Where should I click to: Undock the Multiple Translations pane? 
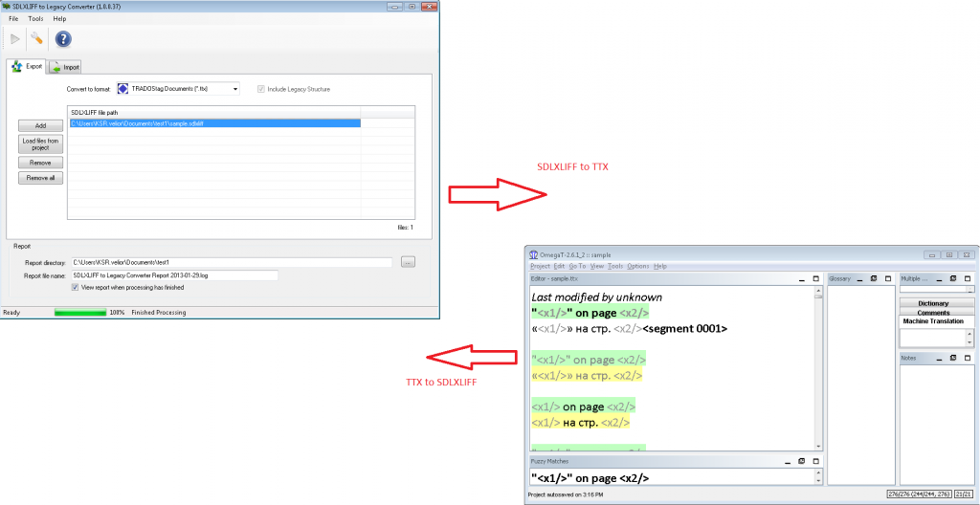[953, 278]
